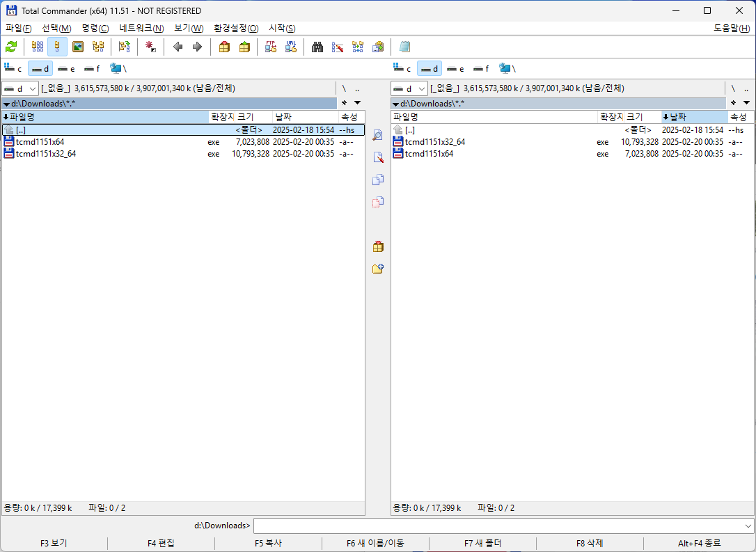Open the 명령(C) menu
756x552 pixels.
pos(95,29)
